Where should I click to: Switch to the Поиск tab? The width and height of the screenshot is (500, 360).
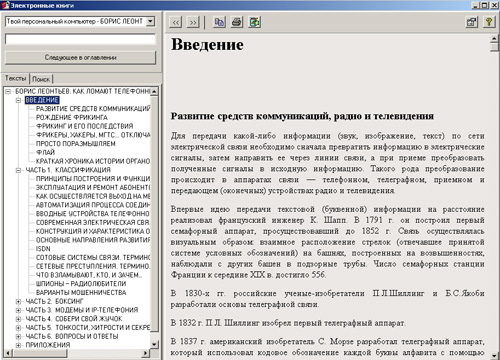[41, 79]
